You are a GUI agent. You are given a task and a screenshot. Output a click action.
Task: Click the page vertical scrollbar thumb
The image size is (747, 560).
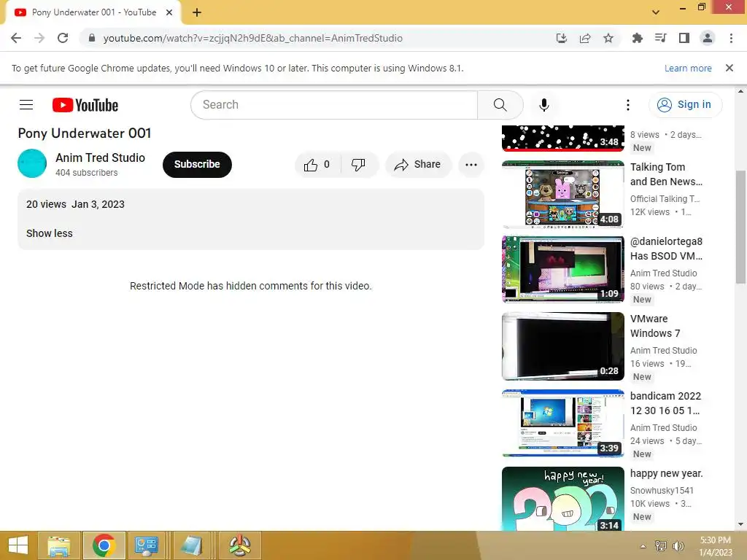(741, 227)
